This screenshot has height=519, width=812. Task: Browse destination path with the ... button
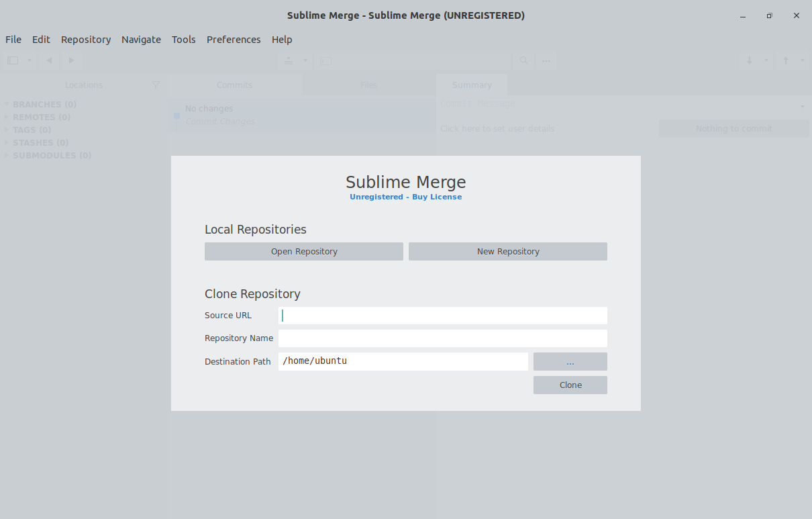(570, 361)
